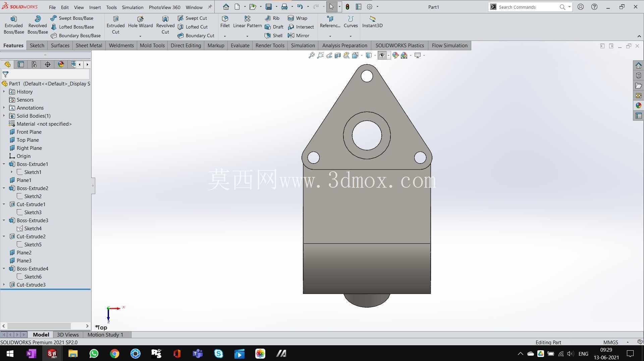Select the Linear Pattern tool

[248, 22]
